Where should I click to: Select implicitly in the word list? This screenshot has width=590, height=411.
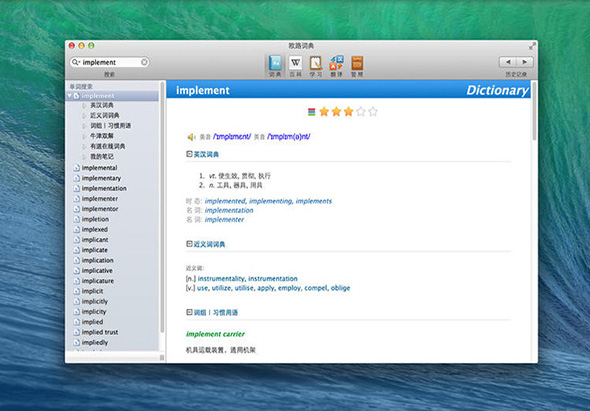tap(95, 301)
